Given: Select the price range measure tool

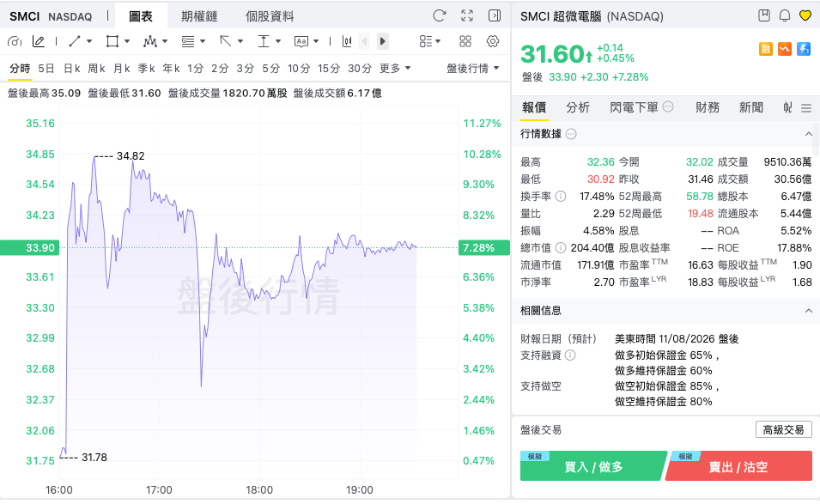Looking at the screenshot, I should point(263,41).
